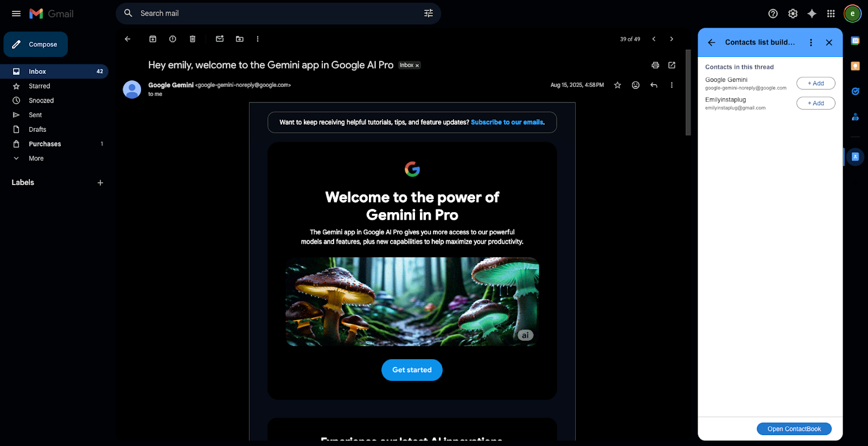Viewport: 868px width, 446px height.
Task: Open the Contacts list builder add-on icon
Action: [x=855, y=157]
